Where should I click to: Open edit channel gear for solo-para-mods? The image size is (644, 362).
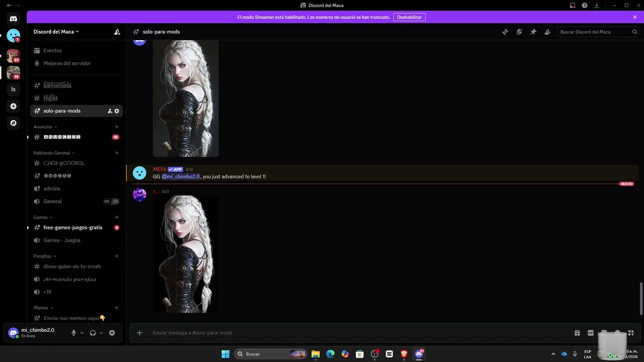(117, 111)
